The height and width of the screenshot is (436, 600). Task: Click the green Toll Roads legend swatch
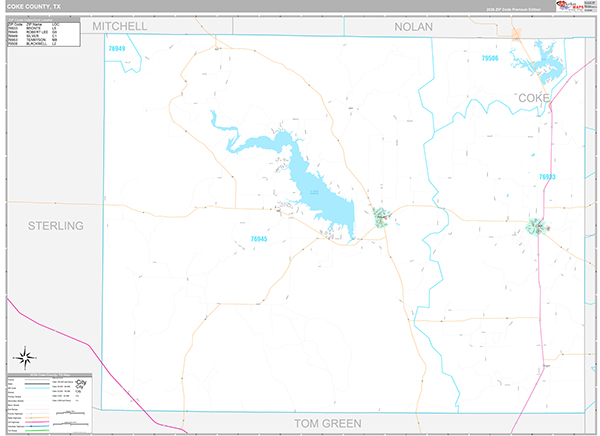37,430
